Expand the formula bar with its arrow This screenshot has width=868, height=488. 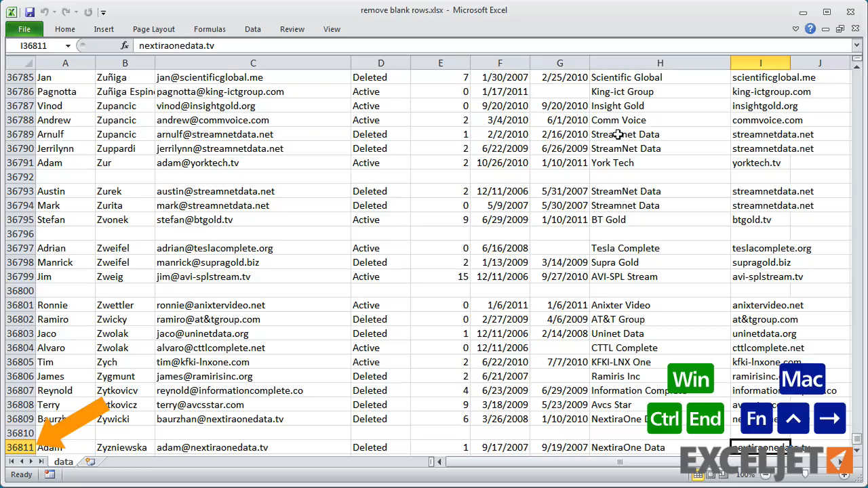(857, 45)
